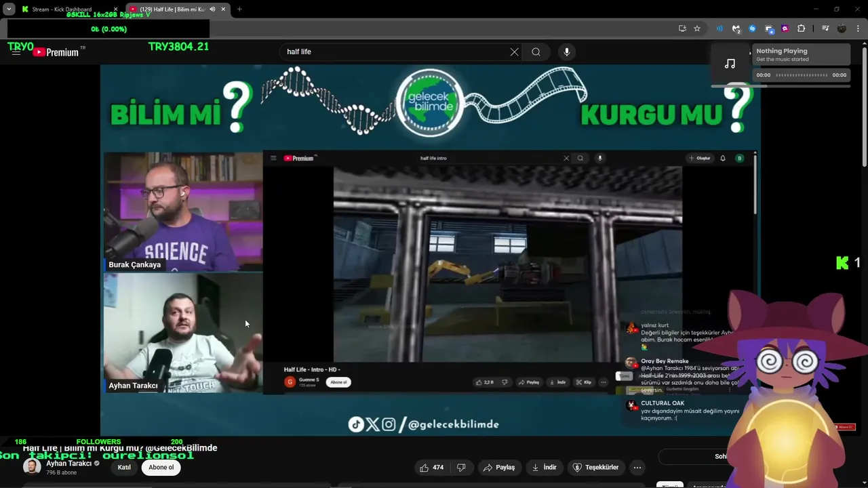Open the Chrome three-dot menu

click(859, 28)
